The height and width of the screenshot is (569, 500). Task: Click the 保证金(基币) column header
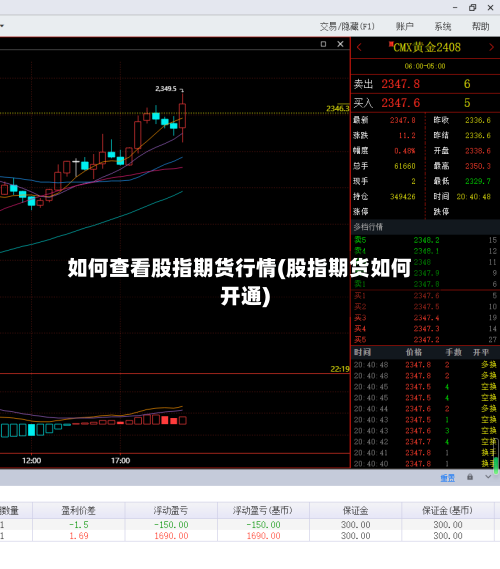(447, 511)
